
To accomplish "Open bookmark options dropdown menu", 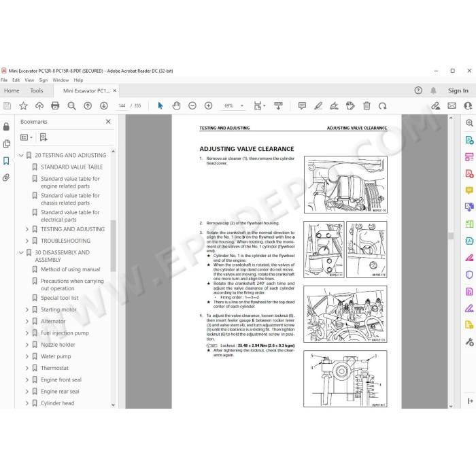I will (x=27, y=137).
